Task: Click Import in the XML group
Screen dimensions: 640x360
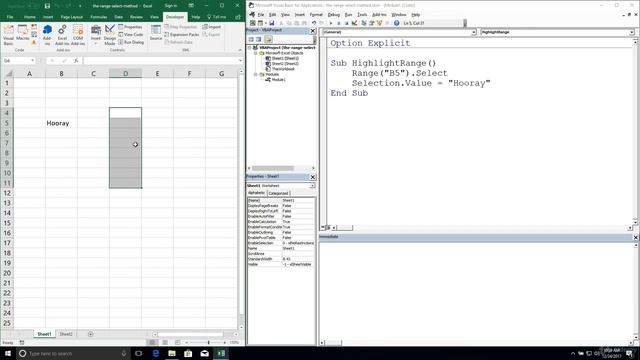Action: click(211, 27)
